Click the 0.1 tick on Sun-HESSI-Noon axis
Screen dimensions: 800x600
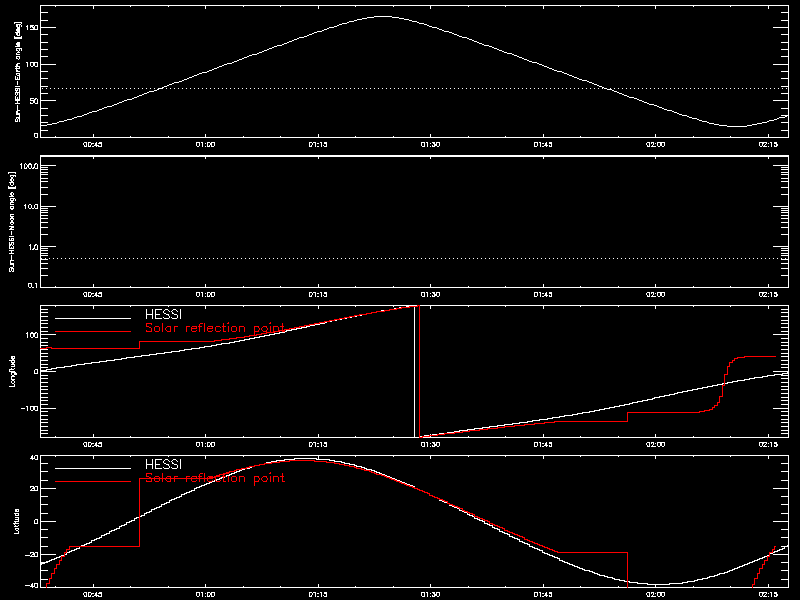point(33,285)
